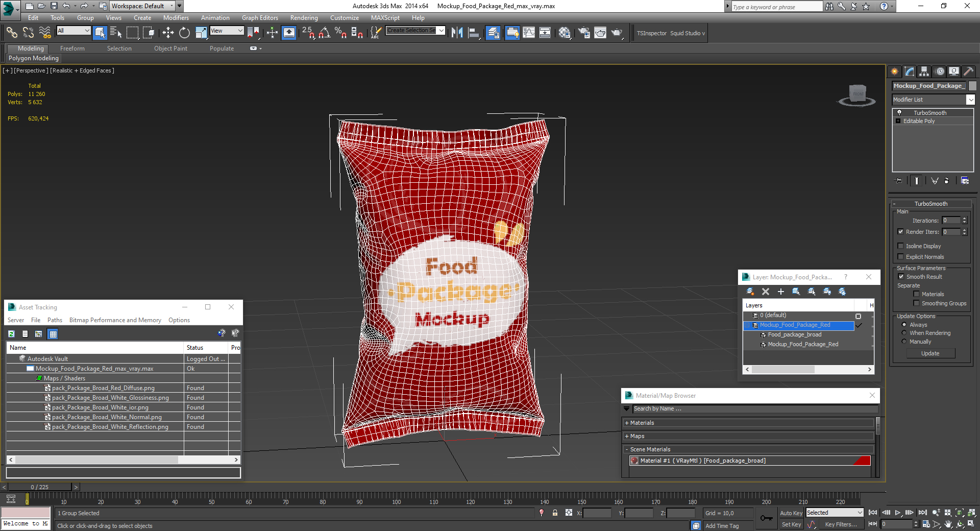Open the Workspace Default dropdown
This screenshot has width=980, height=531.
tap(142, 6)
